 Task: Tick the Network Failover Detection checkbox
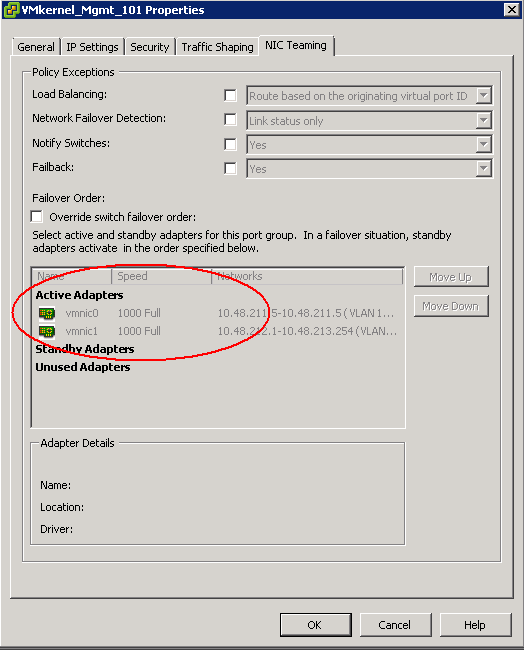pyautogui.click(x=230, y=120)
